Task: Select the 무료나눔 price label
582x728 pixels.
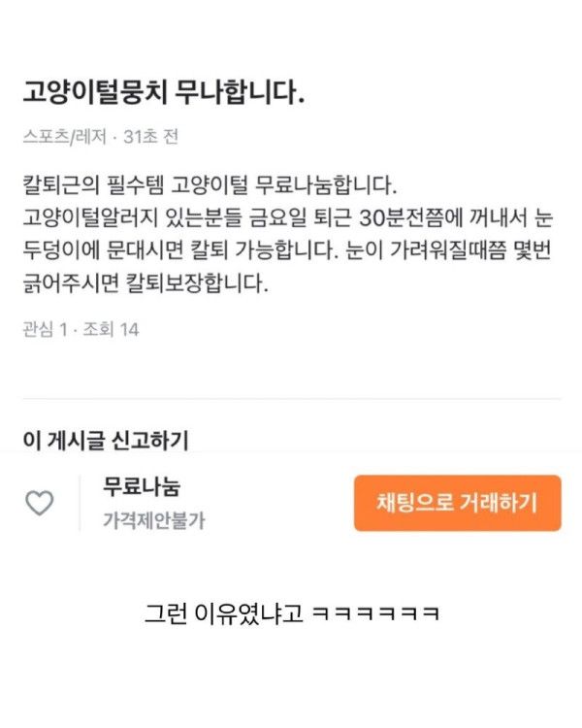Action: [142, 487]
